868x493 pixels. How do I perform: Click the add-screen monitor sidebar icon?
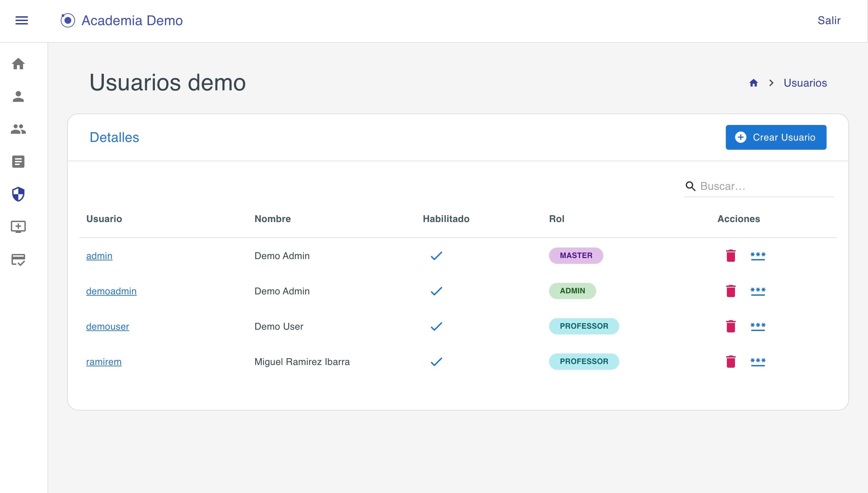click(x=18, y=227)
